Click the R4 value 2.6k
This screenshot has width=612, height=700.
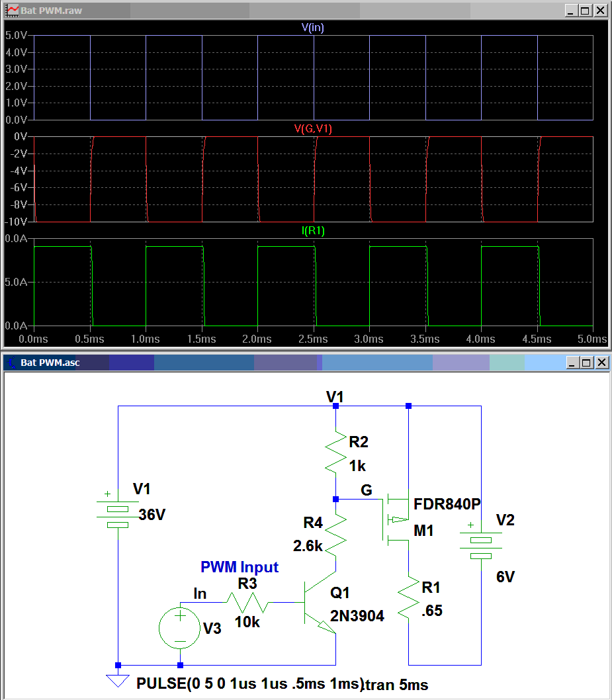308,546
